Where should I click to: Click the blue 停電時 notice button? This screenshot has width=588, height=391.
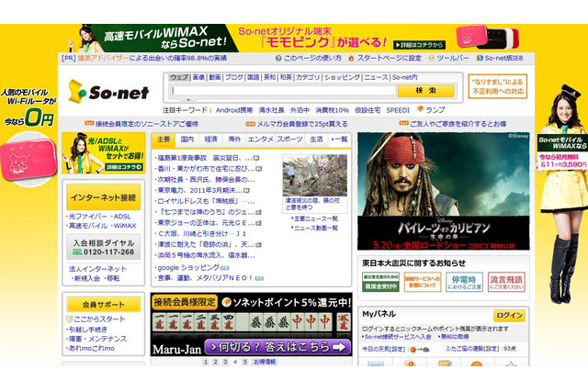point(464,282)
